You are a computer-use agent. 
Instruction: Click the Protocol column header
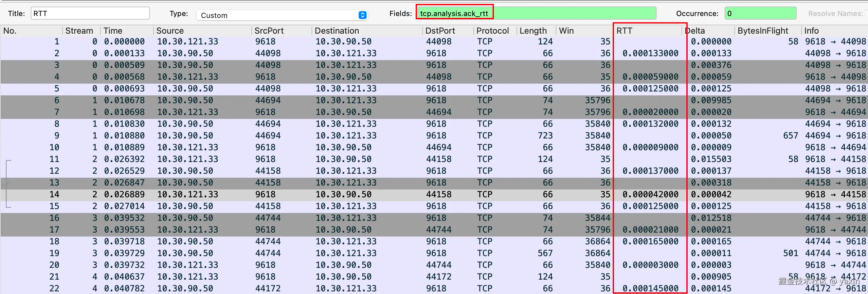tap(493, 31)
